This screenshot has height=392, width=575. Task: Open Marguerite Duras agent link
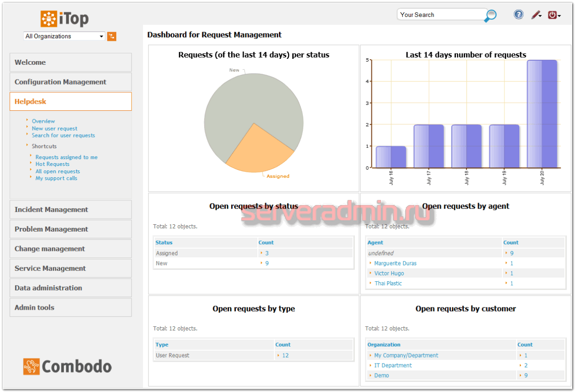395,263
